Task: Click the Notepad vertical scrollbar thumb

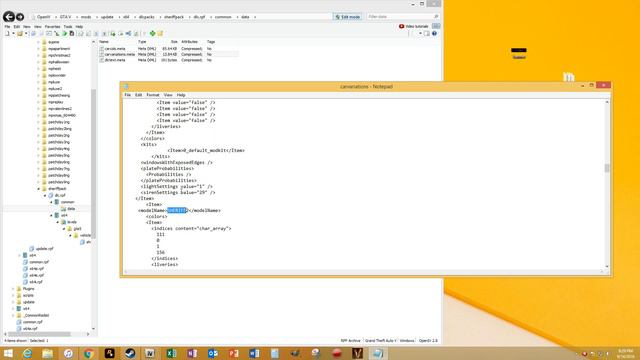Action: pos(607,168)
